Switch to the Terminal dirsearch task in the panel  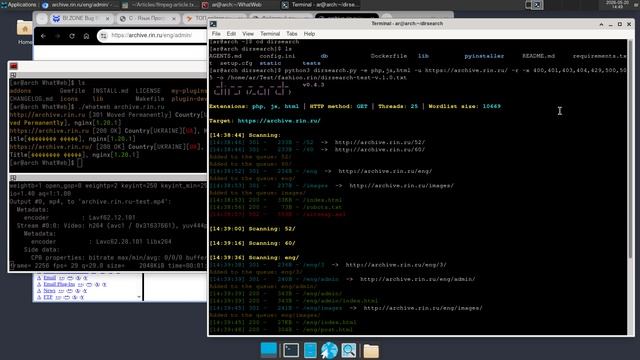[320, 5]
